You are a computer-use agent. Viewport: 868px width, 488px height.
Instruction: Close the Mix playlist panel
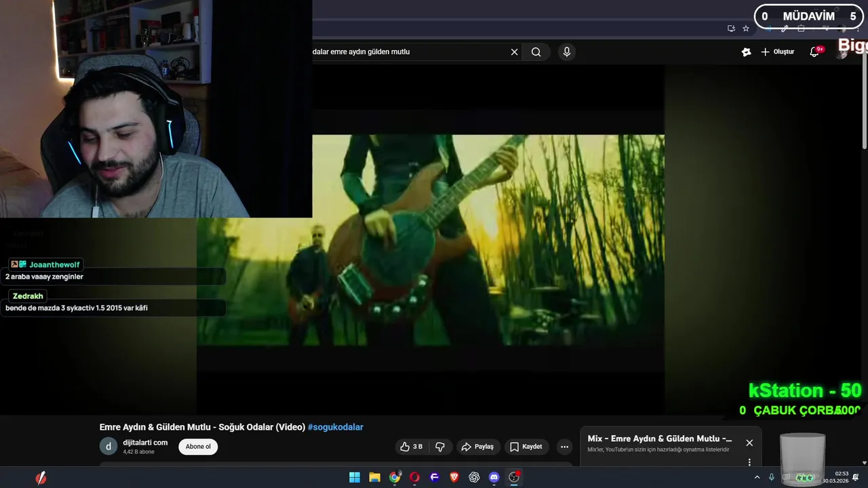(x=749, y=443)
